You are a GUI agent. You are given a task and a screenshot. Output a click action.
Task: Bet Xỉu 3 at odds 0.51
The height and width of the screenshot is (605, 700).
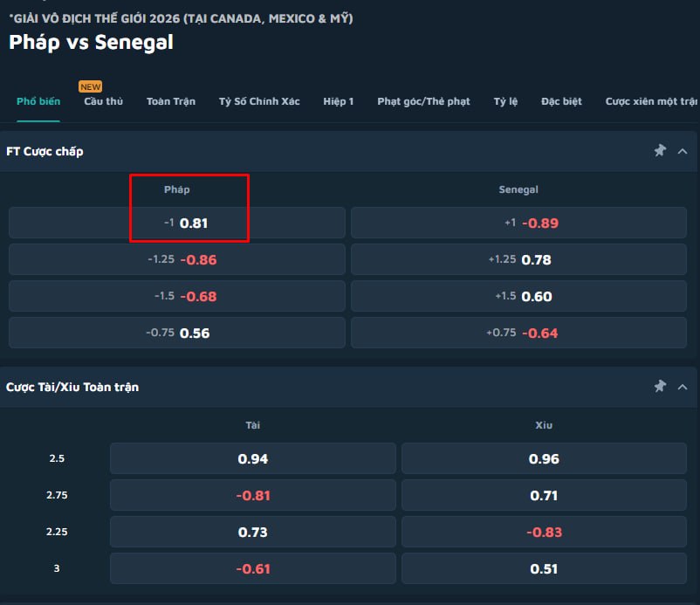(544, 568)
